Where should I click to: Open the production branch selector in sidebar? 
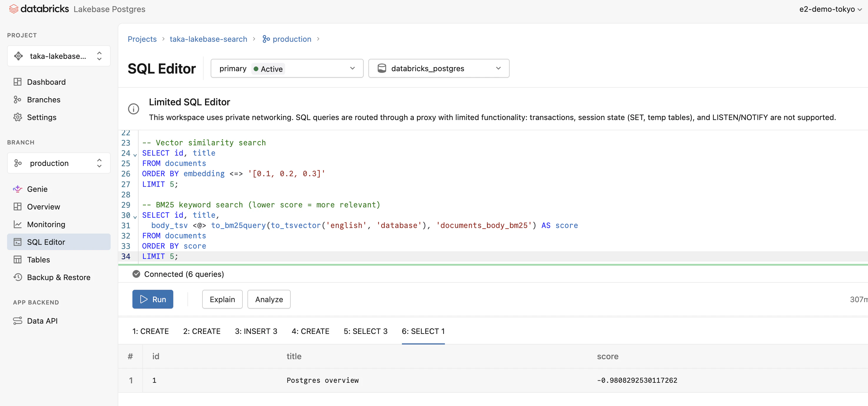coord(59,163)
